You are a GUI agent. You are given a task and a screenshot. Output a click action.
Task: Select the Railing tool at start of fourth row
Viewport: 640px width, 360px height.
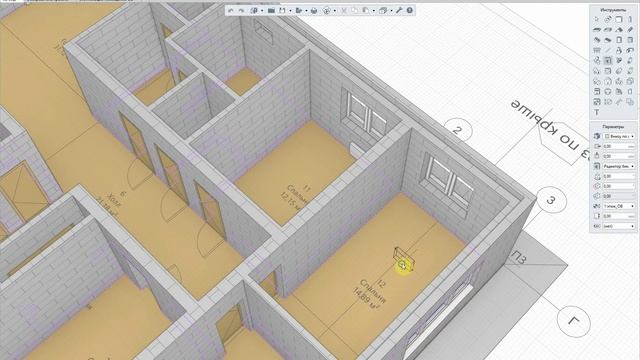click(597, 50)
